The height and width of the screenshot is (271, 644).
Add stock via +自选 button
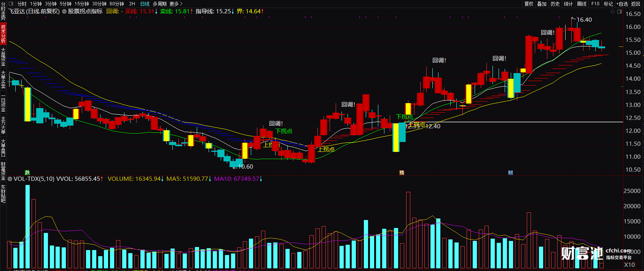[x=622, y=4]
